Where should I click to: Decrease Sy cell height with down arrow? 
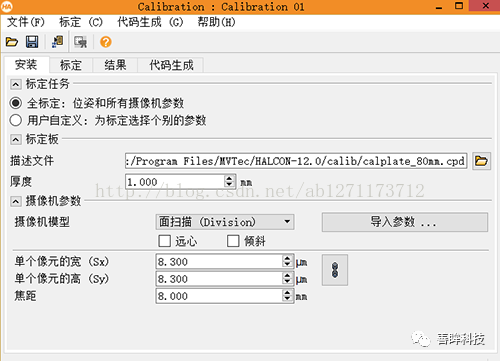[x=287, y=282]
